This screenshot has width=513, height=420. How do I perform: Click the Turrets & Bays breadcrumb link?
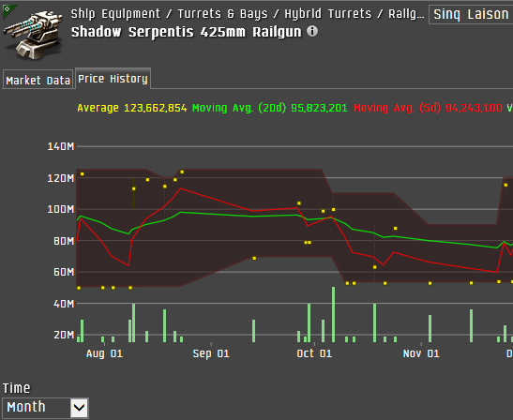[222, 14]
